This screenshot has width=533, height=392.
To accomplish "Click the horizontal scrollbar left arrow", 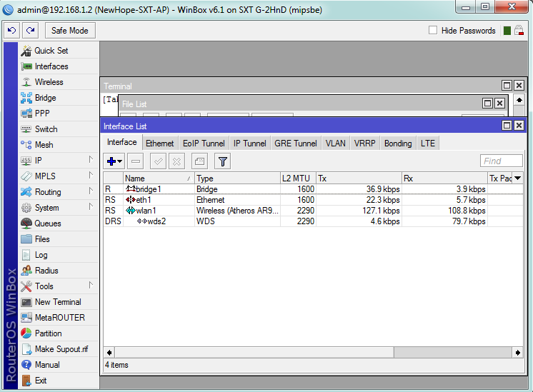I will [x=109, y=353].
